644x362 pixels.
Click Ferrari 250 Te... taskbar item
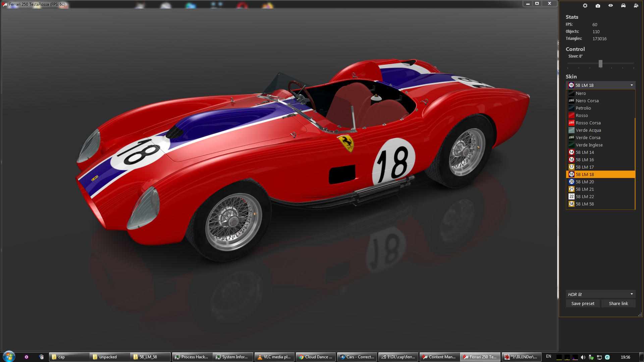[481, 357]
